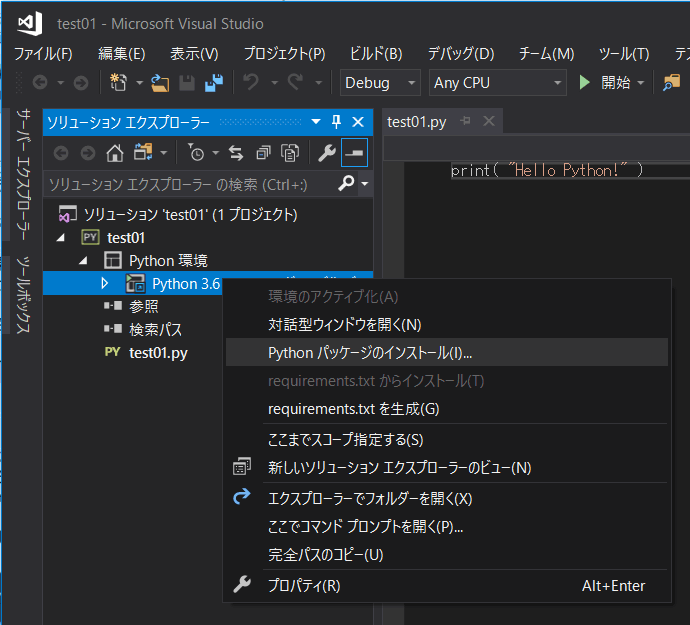Select 新しいソリューション エクスプローラーのビュー(N)
The width and height of the screenshot is (690, 625).
[447, 467]
